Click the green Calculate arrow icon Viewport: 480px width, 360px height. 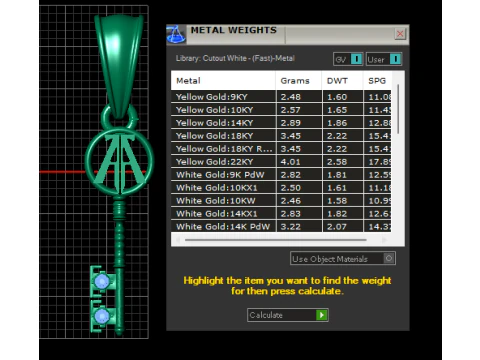pos(321,315)
